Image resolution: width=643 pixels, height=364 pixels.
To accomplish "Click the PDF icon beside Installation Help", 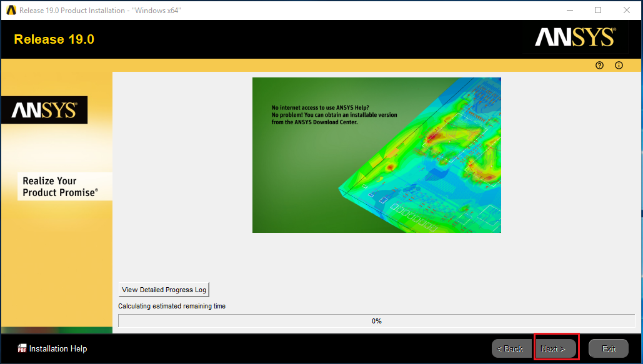I will click(22, 348).
